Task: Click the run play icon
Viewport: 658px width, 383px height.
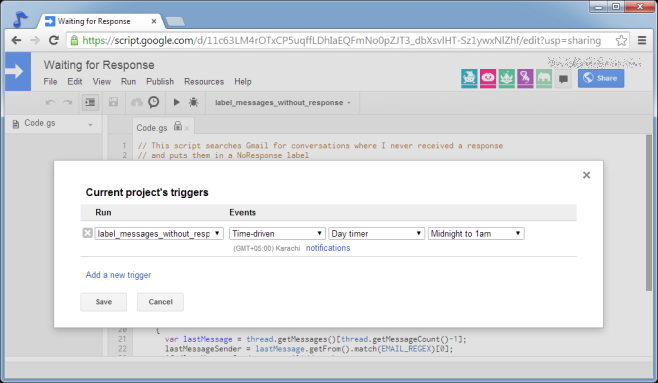Action: [177, 102]
